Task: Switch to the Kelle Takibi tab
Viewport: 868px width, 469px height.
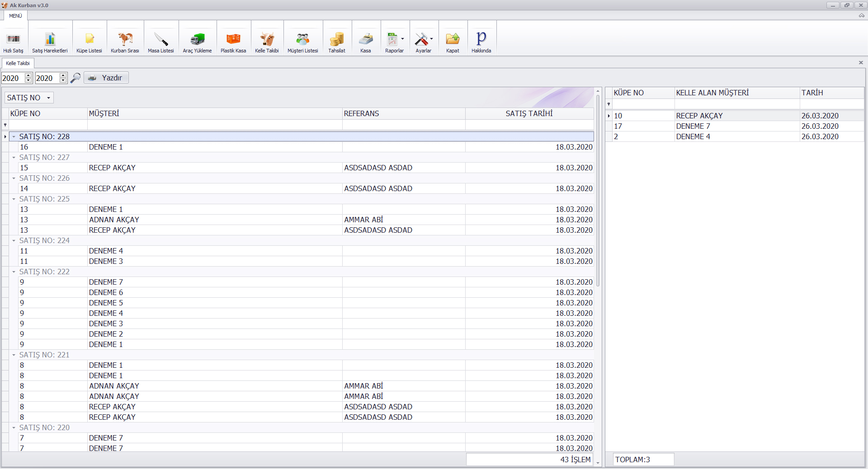Action: coord(18,63)
